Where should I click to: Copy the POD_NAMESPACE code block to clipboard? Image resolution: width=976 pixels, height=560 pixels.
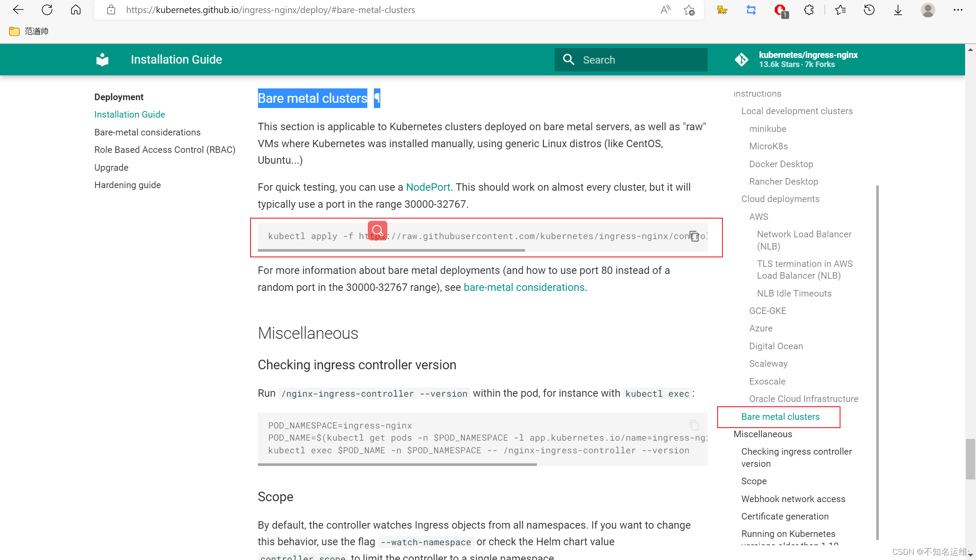tap(695, 425)
